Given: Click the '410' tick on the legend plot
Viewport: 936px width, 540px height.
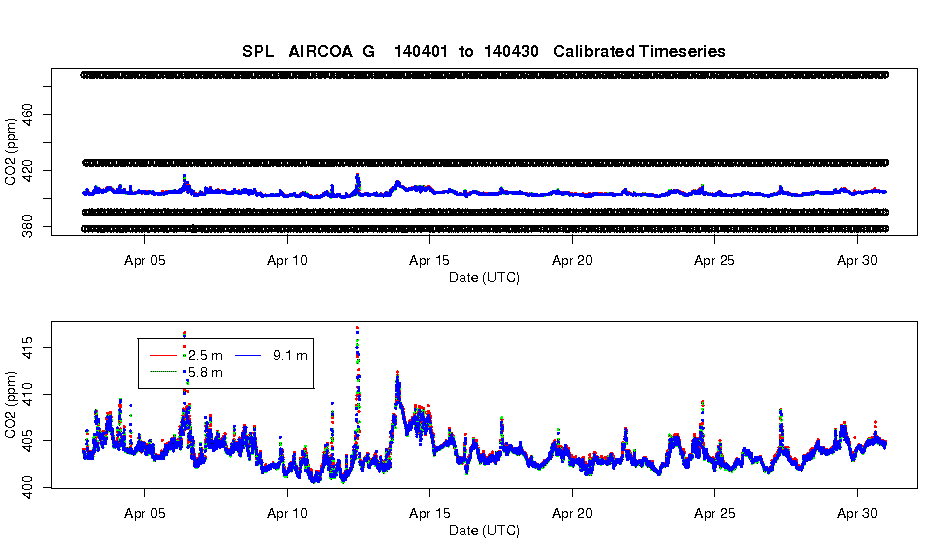Looking at the screenshot, I should (27, 394).
